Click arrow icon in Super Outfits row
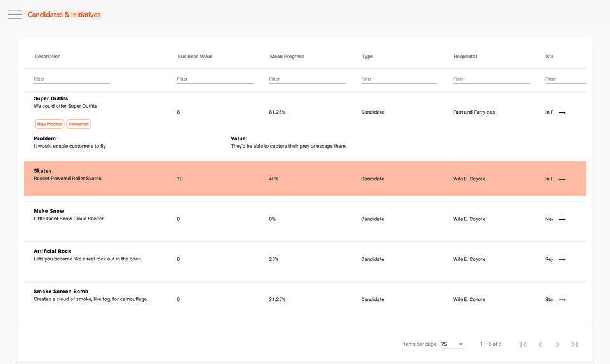 (x=562, y=112)
